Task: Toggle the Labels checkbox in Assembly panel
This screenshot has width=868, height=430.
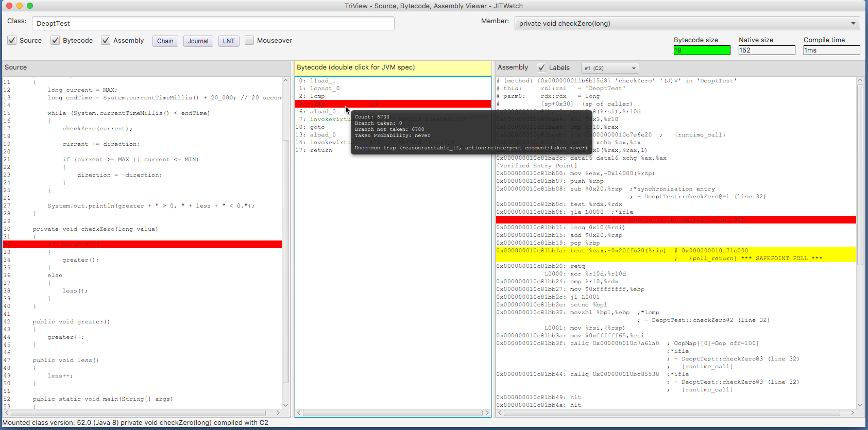Action: pyautogui.click(x=541, y=67)
